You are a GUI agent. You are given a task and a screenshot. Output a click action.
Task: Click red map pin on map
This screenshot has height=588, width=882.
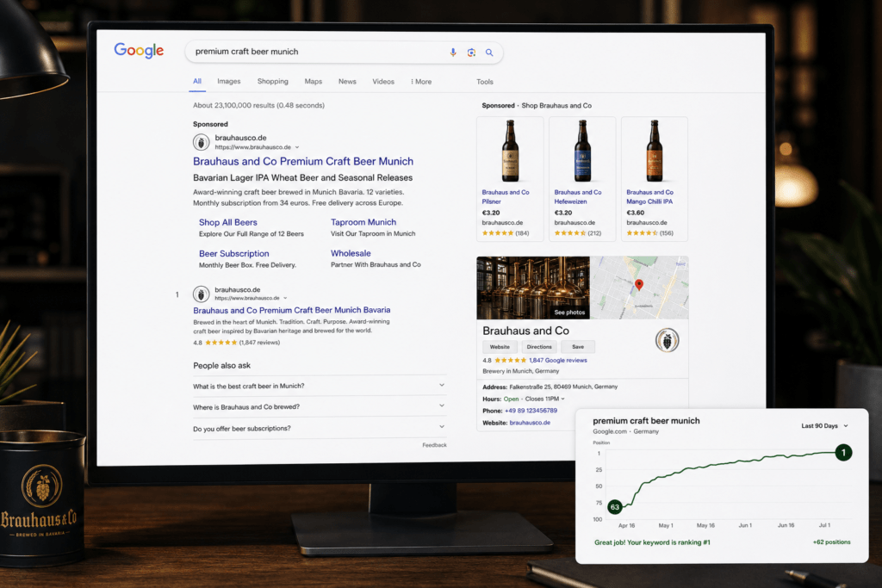click(x=639, y=285)
